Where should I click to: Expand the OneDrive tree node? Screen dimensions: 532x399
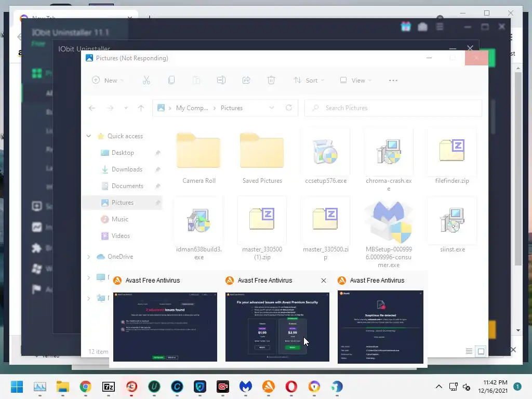pos(88,257)
